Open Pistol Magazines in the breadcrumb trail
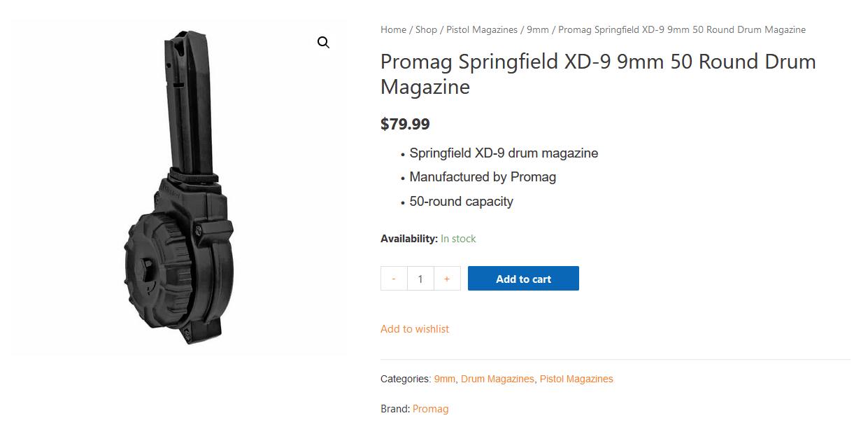 (482, 30)
